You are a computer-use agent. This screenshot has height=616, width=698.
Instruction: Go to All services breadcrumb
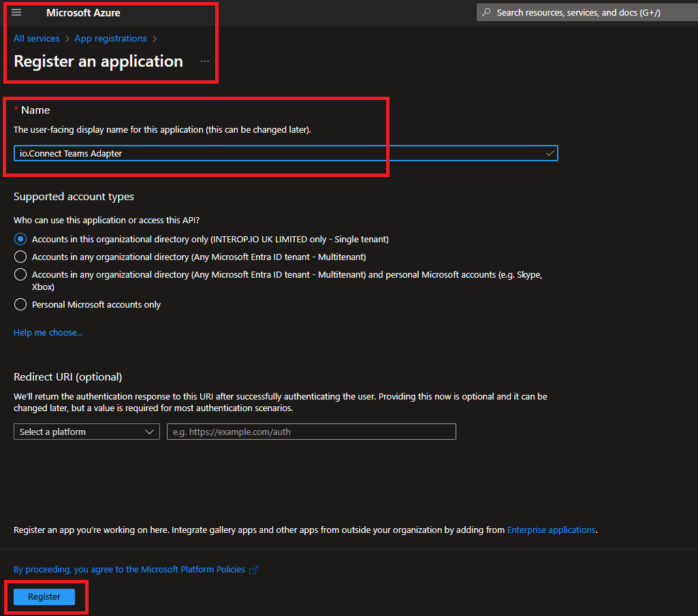click(x=37, y=39)
